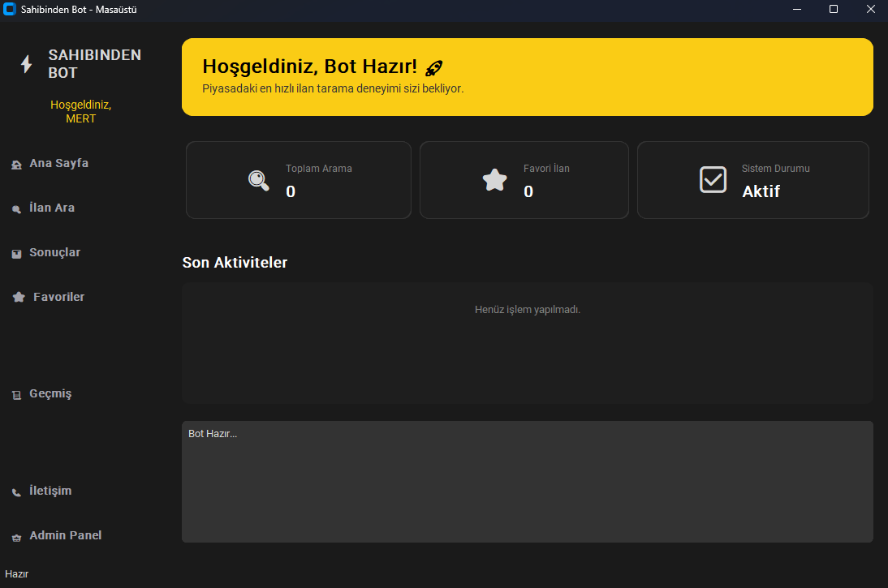Click the Favori İlan value 0
Screen dimensions: 888x588
(528, 192)
